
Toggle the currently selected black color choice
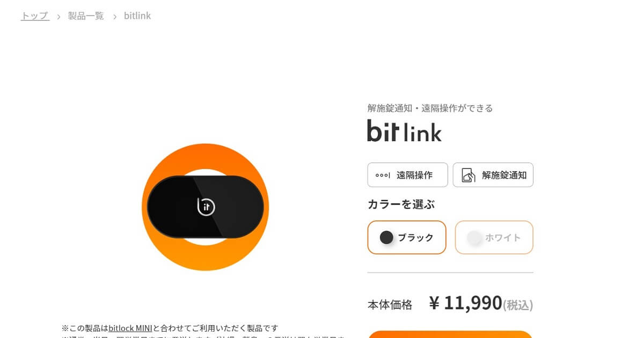pyautogui.click(x=407, y=237)
